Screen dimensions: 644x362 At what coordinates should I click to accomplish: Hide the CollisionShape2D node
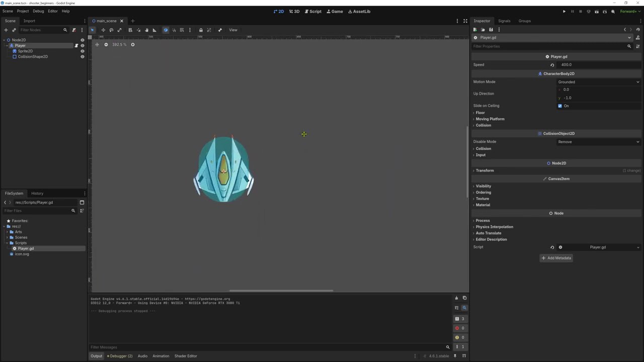click(x=83, y=57)
